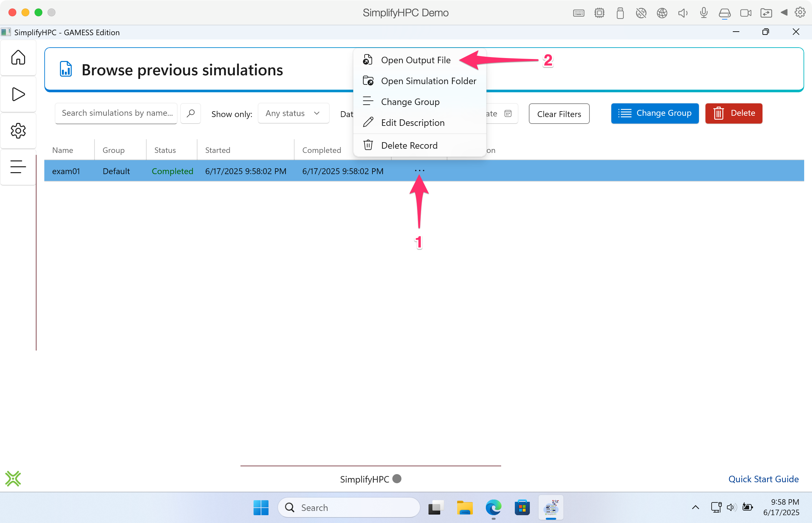Choose Edit Description in context menu
The width and height of the screenshot is (812, 523).
[x=412, y=123]
